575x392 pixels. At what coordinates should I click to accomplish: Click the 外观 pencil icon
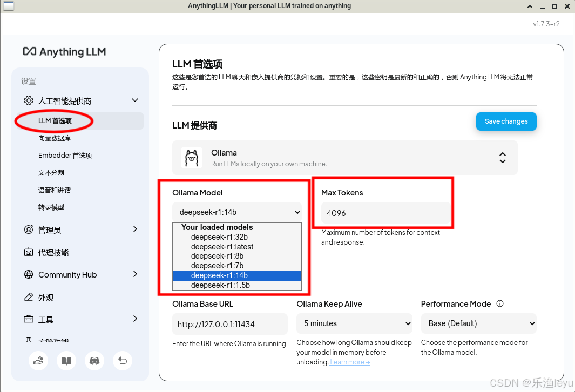29,297
